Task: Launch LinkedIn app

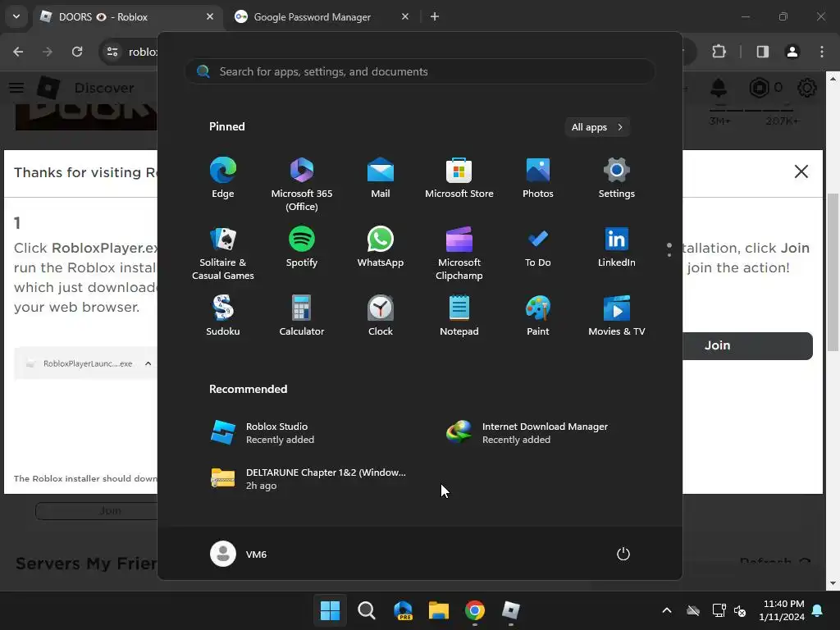Action: pos(617,248)
